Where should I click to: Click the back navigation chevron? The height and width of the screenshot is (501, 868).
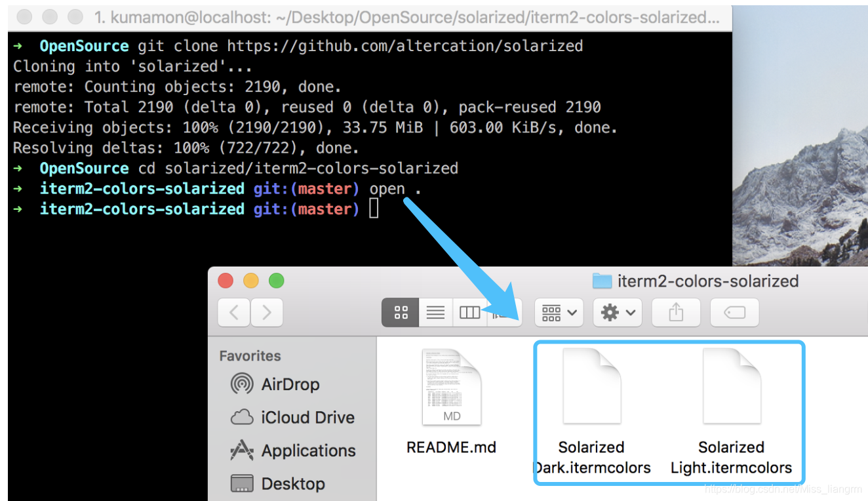pyautogui.click(x=234, y=312)
